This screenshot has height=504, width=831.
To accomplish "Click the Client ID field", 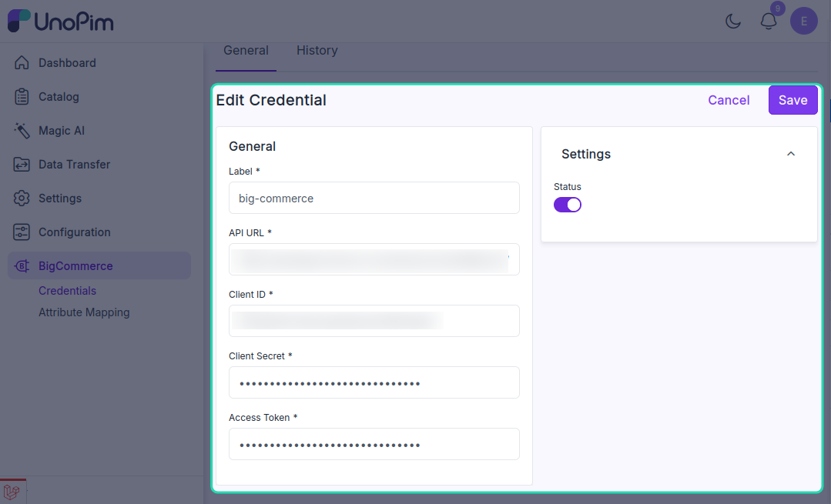I will (374, 321).
